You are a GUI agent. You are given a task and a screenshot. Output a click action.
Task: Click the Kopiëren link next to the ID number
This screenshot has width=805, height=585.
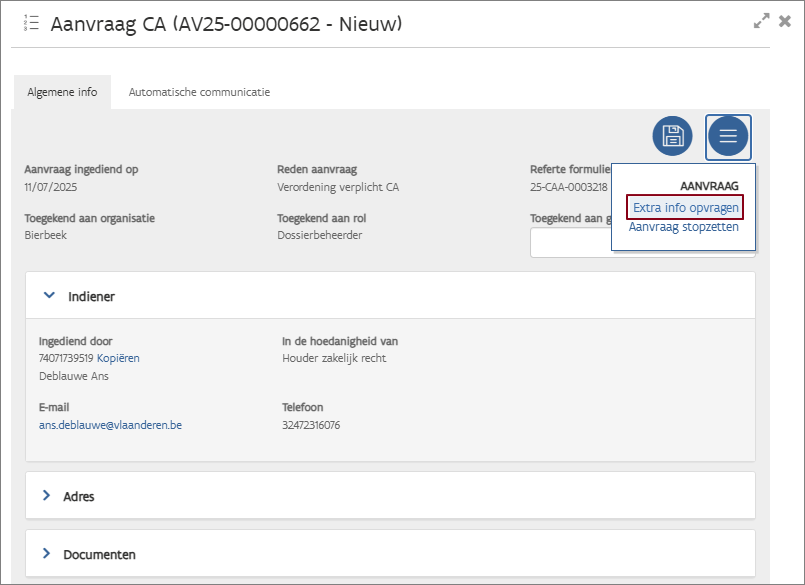[118, 358]
